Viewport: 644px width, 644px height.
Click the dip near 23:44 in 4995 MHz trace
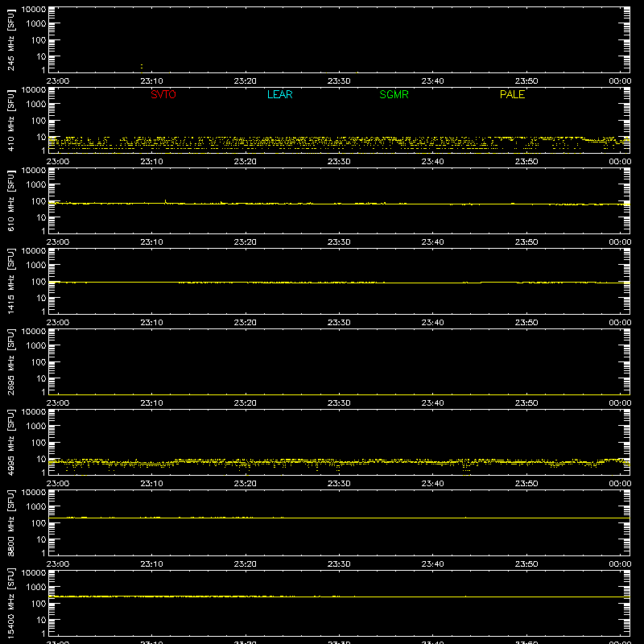click(x=465, y=468)
